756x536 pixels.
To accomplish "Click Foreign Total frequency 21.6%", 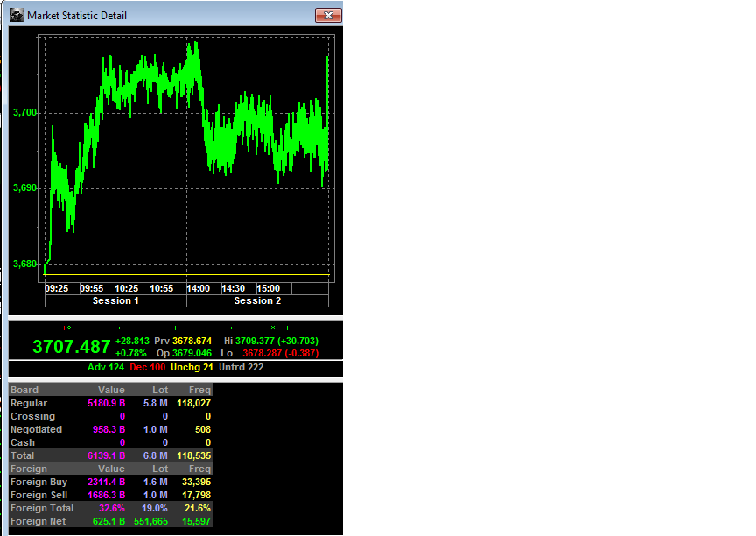I will coord(198,508).
